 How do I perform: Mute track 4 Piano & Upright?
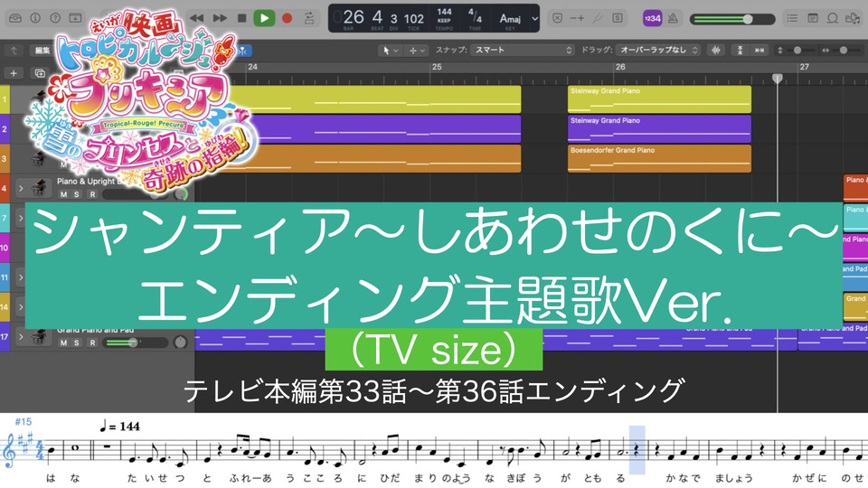tap(63, 194)
